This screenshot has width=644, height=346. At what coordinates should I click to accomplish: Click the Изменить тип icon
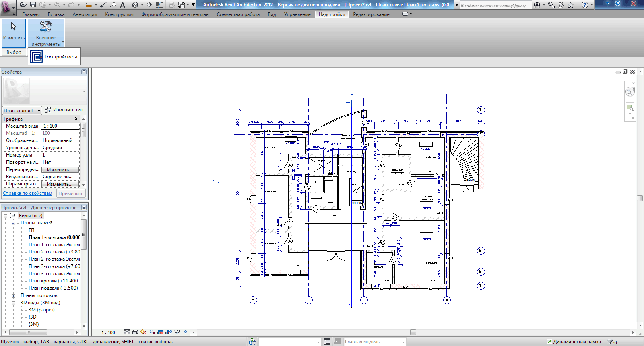coord(48,110)
